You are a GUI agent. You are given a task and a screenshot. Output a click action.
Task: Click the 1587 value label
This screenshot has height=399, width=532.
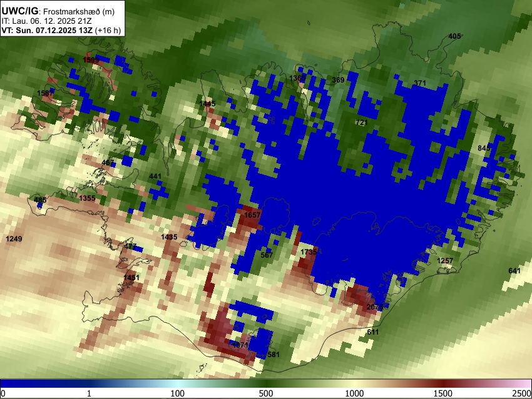click(x=45, y=93)
